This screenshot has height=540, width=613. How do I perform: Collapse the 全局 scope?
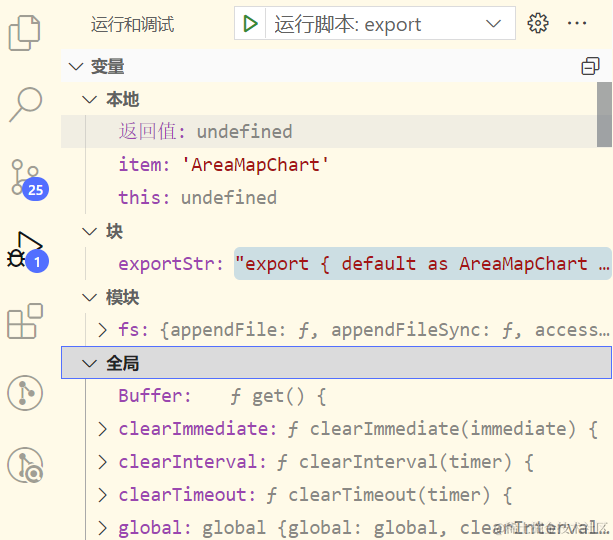90,364
